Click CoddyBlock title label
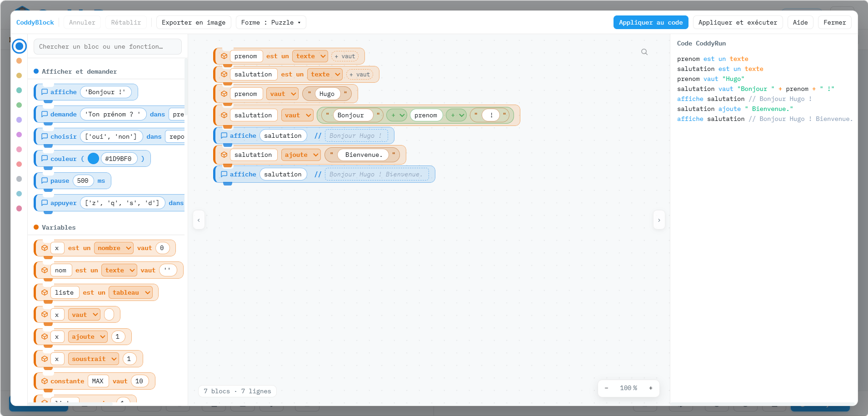Viewport: 868px width, 416px height. coord(35,22)
